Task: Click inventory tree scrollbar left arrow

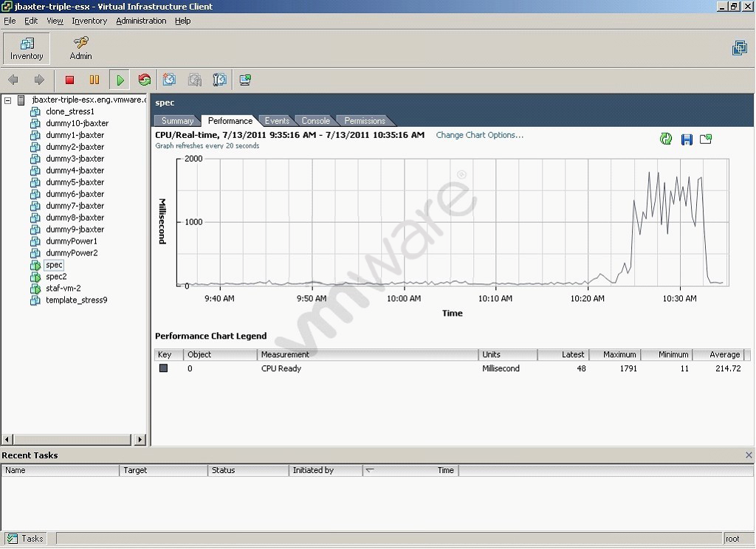Action: (x=7, y=439)
